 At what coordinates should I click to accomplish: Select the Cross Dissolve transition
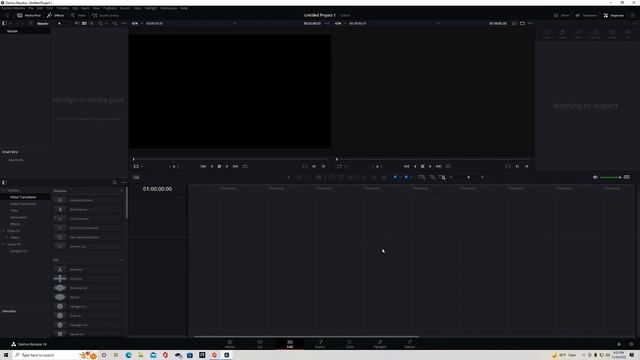click(x=88, y=219)
